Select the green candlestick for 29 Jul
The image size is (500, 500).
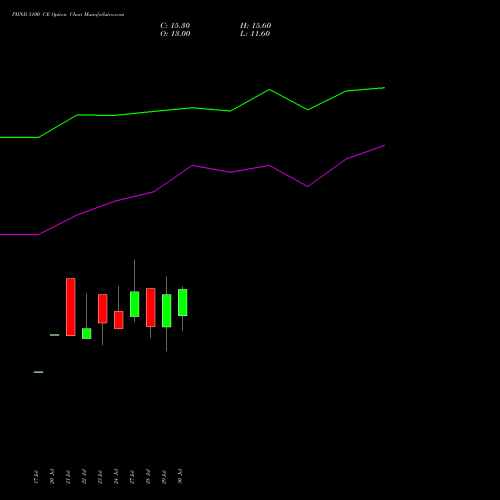pos(167,310)
